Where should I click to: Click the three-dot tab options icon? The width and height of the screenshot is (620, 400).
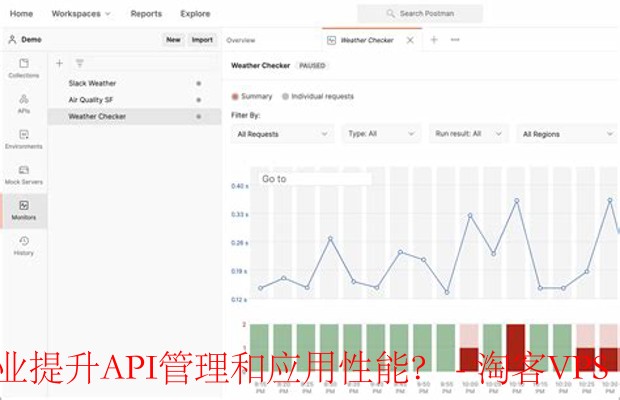tap(455, 40)
